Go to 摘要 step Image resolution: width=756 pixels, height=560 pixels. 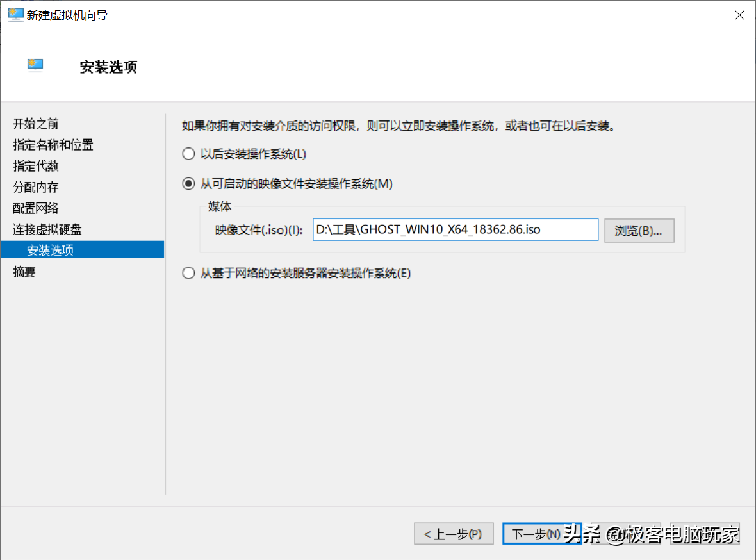tap(24, 272)
